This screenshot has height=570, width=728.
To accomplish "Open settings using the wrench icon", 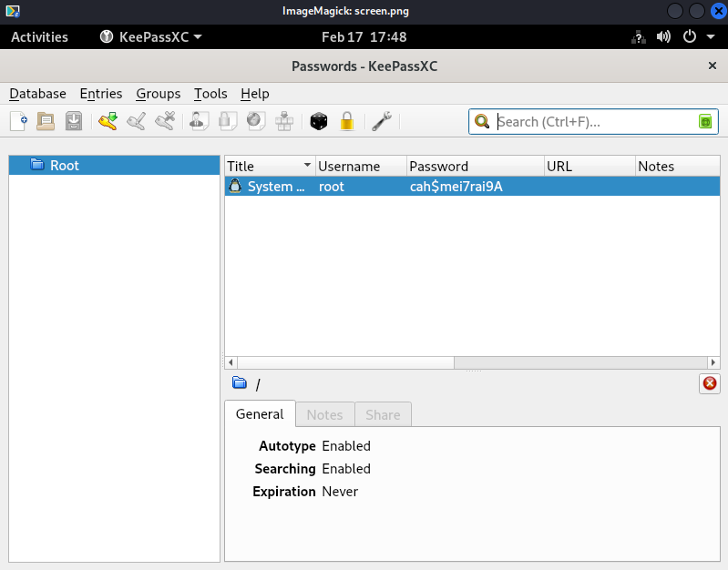I will click(382, 122).
